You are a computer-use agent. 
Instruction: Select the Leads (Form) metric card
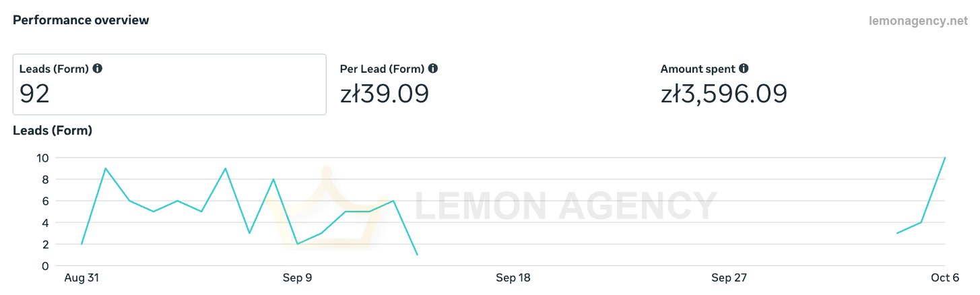pos(170,84)
